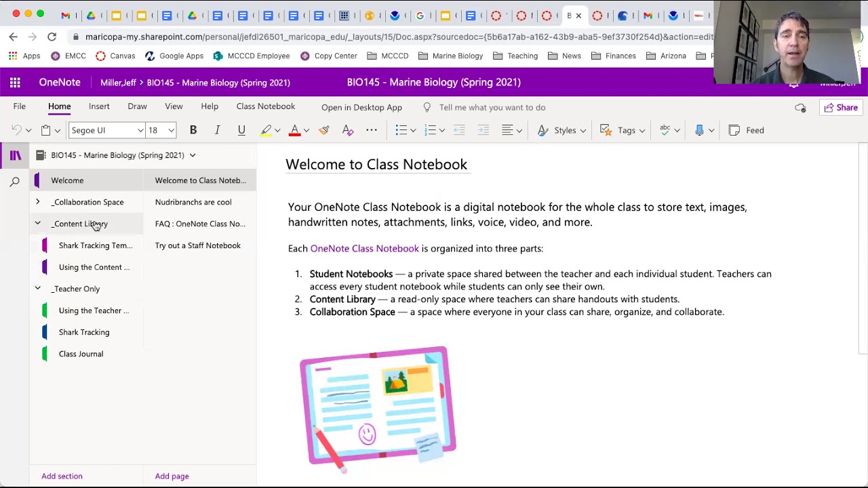This screenshot has height=488, width=868.
Task: Start Dictate with the microphone icon
Action: [699, 130]
